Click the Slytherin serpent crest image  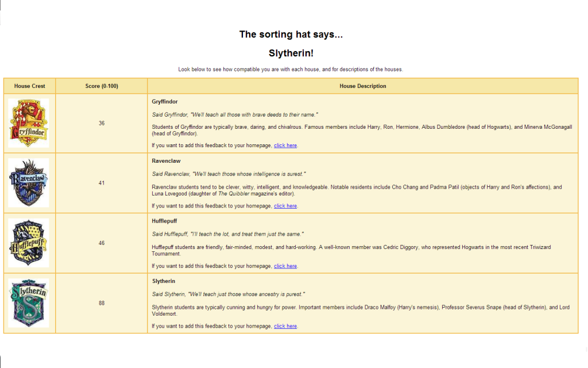point(29,303)
